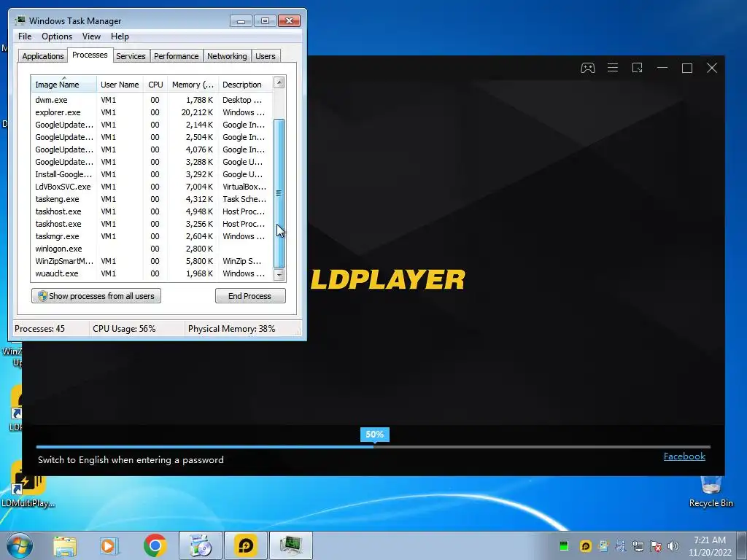The width and height of the screenshot is (747, 560).
Task: Switch to Networking tab
Action: coord(227,56)
